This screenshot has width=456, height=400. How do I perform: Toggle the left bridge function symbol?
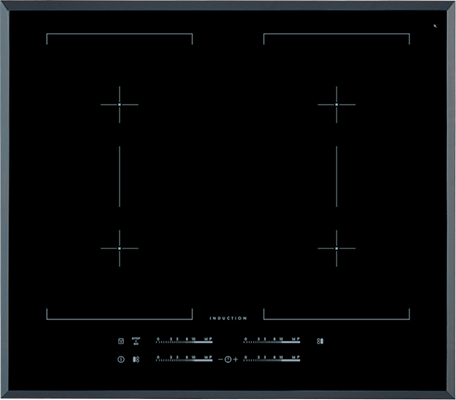pyautogui.click(x=136, y=359)
